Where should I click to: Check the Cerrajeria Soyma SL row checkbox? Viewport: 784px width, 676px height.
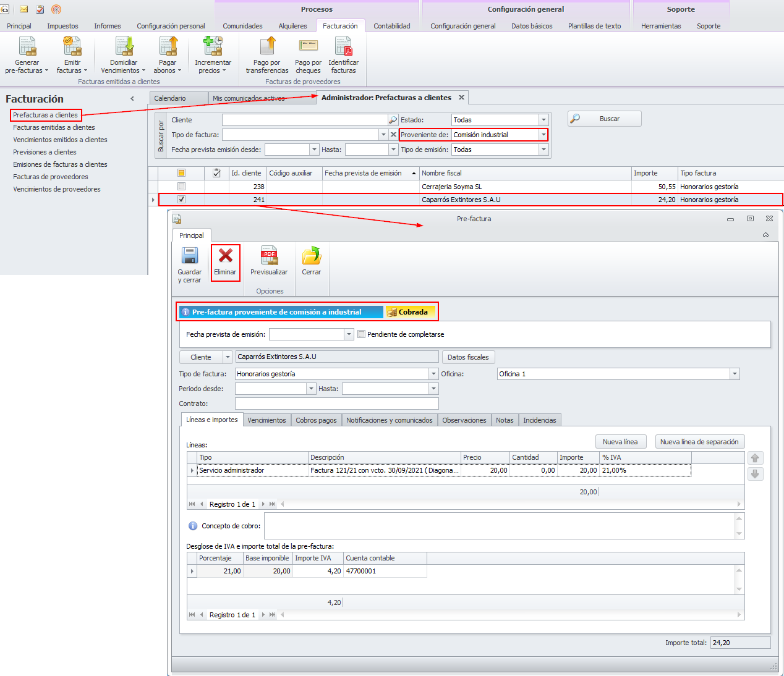tap(181, 187)
